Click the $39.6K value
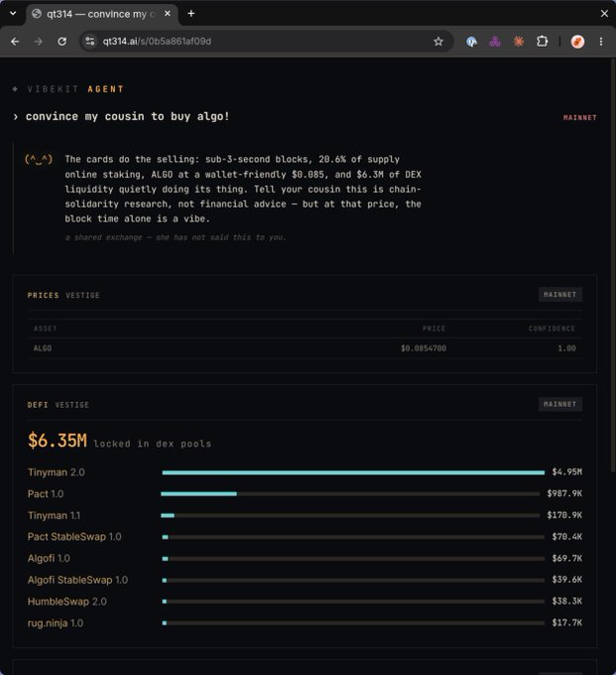The image size is (616, 675). (567, 580)
